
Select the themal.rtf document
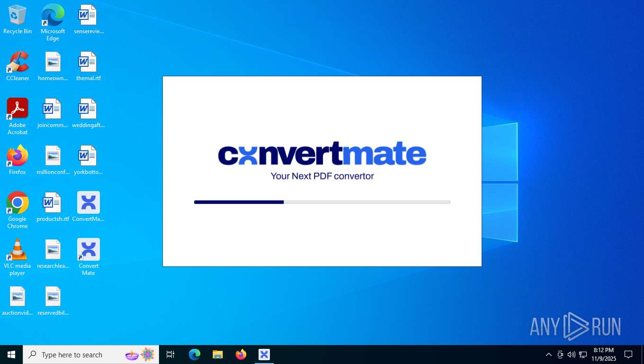[x=88, y=67]
